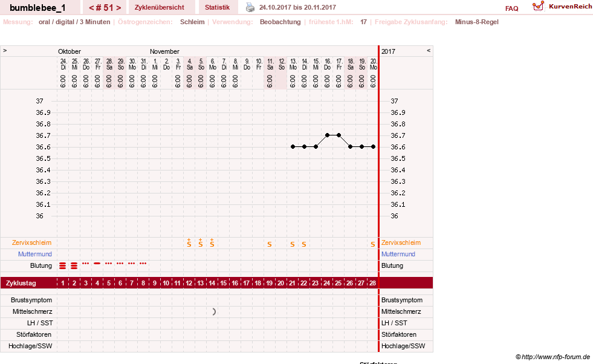This screenshot has width=593, height=364.
Task: Click date range 24.10.2017 bis 20.11.2017
Action: click(x=297, y=7)
